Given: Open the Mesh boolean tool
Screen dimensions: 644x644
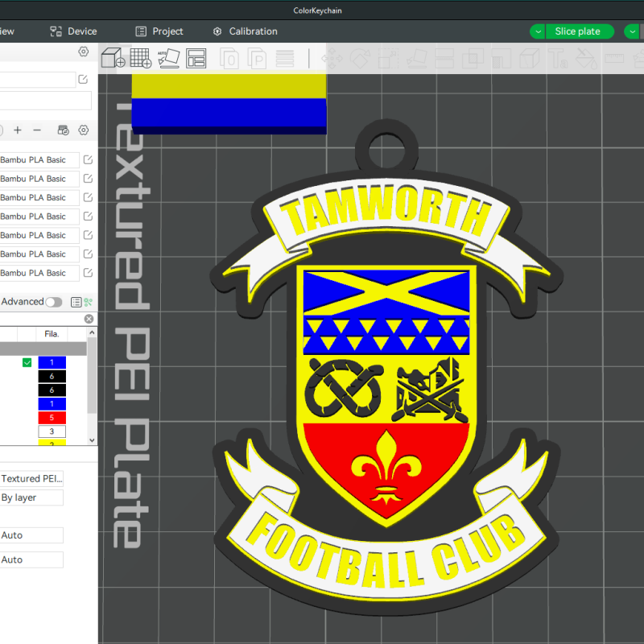Looking at the screenshot, I should tap(473, 59).
